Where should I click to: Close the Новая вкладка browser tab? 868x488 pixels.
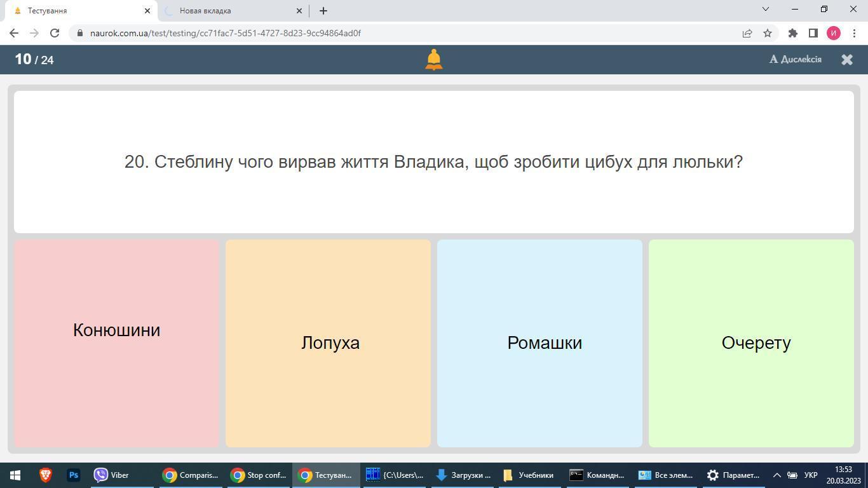(299, 11)
